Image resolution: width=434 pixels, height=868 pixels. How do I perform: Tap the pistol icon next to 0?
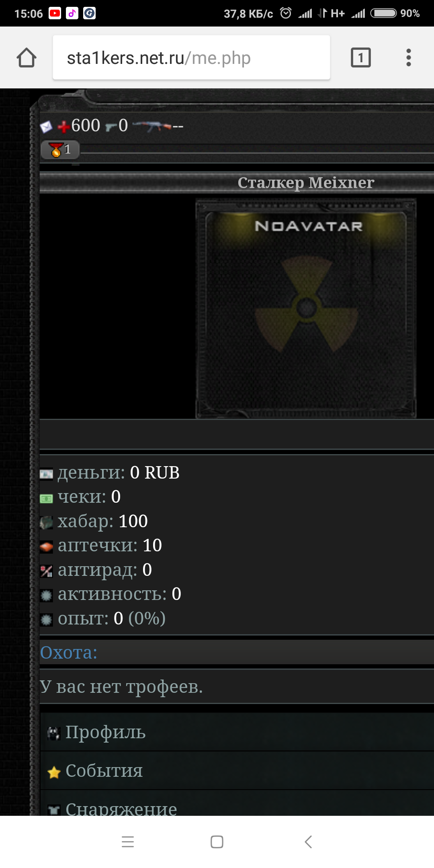(111, 127)
